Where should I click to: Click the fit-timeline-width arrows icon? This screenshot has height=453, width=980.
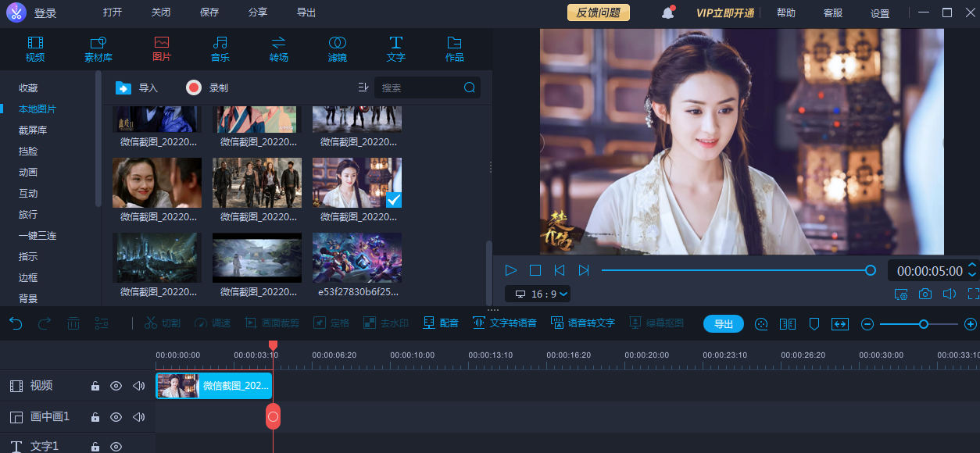click(840, 324)
